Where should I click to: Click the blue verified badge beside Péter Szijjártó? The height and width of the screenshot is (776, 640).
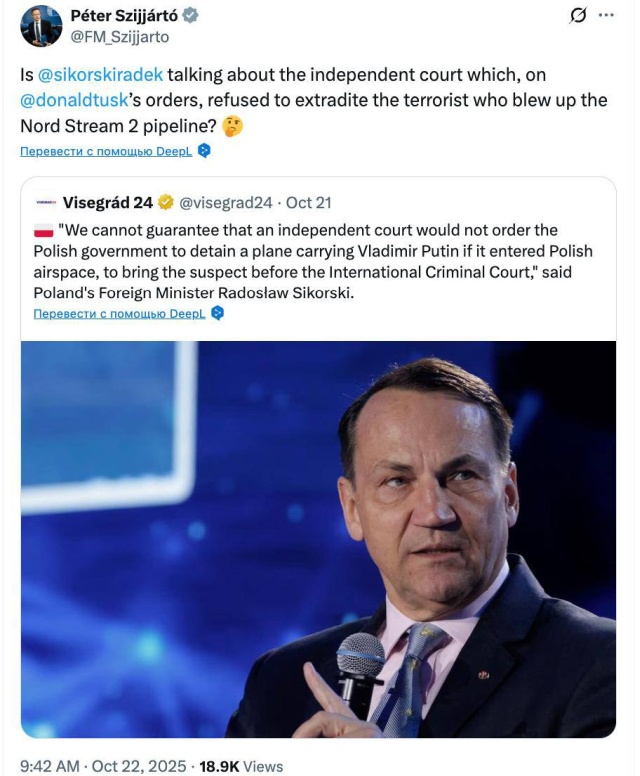coord(190,16)
